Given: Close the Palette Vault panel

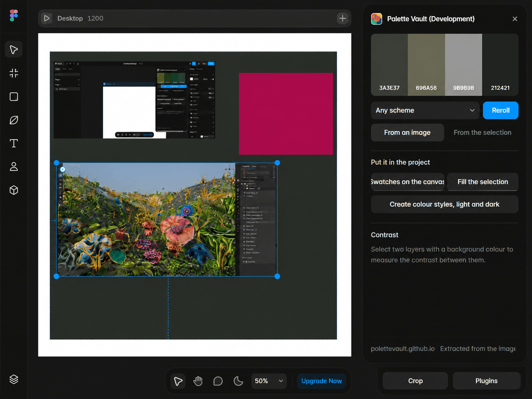Looking at the screenshot, I should click(515, 19).
